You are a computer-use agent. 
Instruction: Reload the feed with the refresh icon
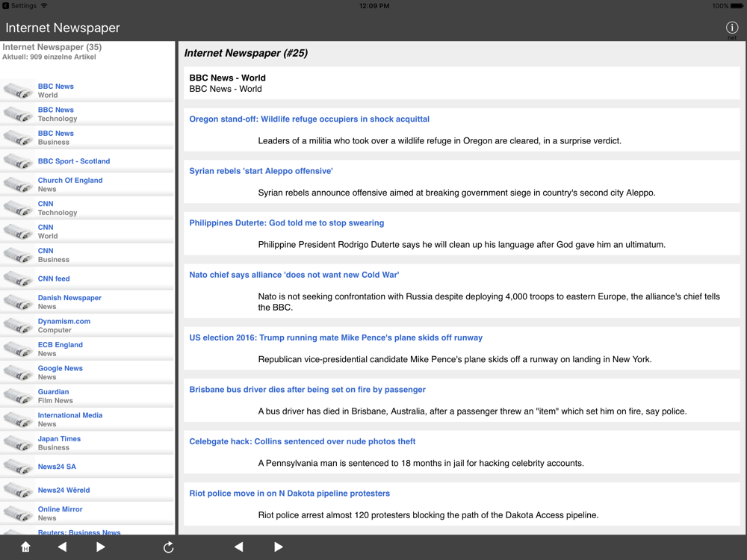(x=168, y=547)
